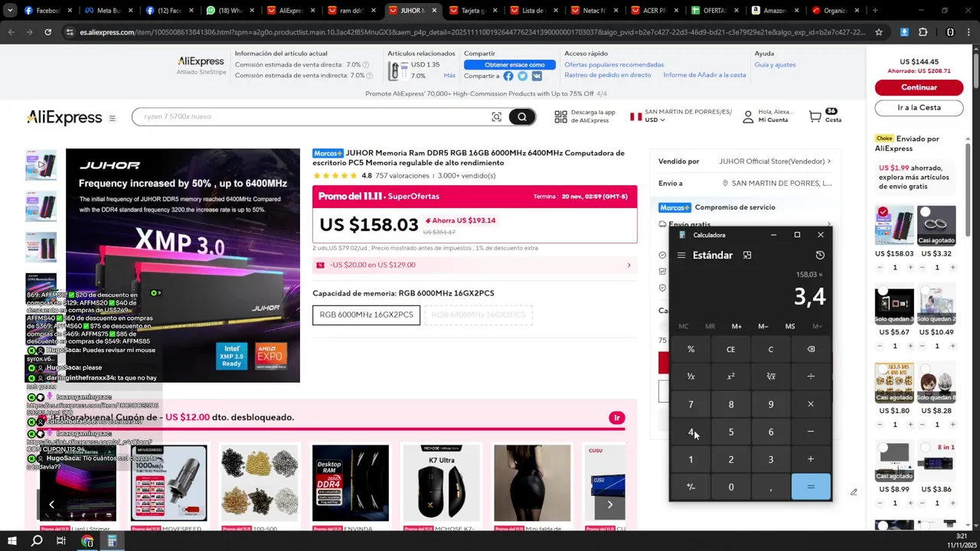Select the US $3.32 cart item checkbox
The image size is (980, 551).
click(925, 212)
